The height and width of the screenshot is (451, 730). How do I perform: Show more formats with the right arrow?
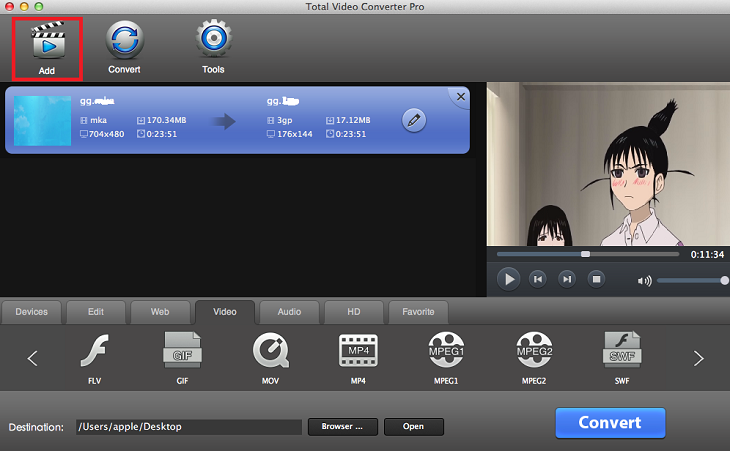(698, 358)
